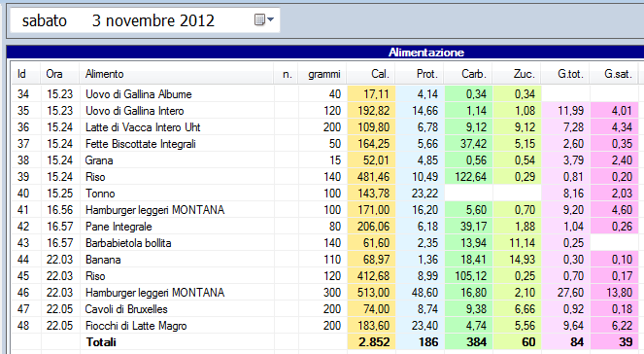Click the G.tot. column header
The width and height of the screenshot is (644, 354).
pos(565,74)
